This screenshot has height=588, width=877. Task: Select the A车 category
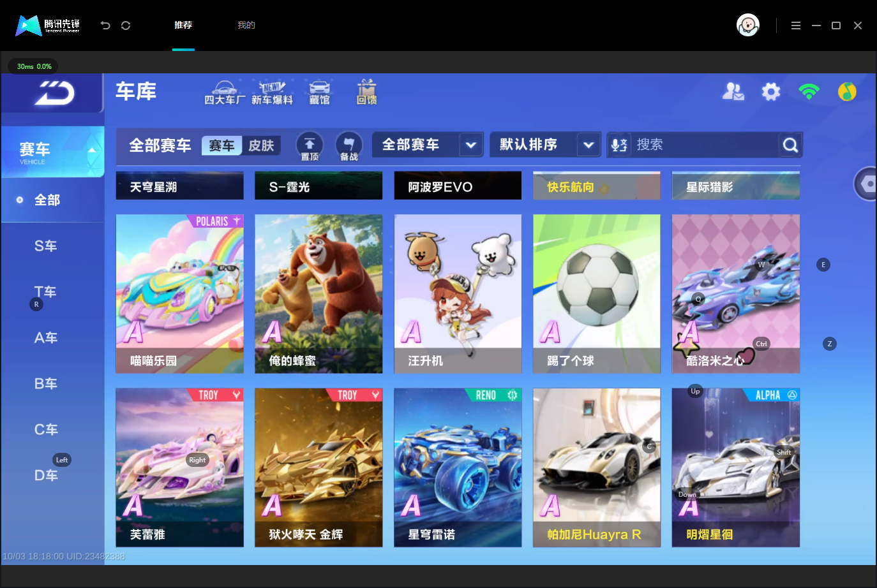pos(46,338)
